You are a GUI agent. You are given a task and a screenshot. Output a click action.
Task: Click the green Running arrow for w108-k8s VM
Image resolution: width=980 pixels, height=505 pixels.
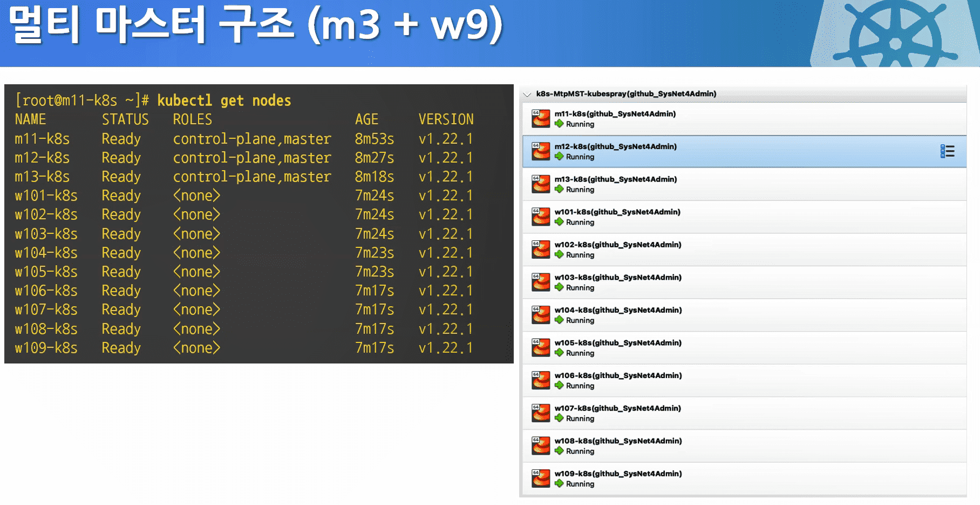(x=559, y=451)
